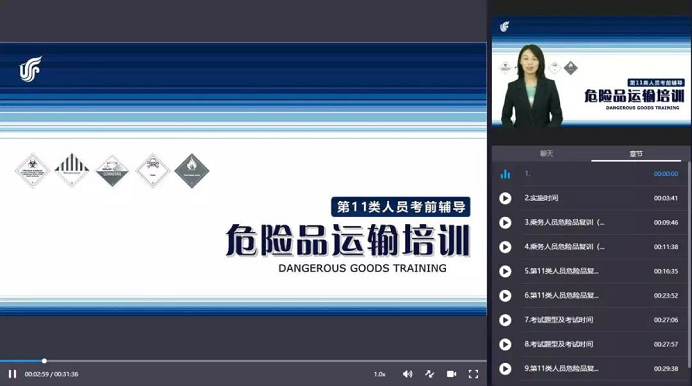Pause the video playback
The width and height of the screenshot is (692, 386).
(x=12, y=374)
